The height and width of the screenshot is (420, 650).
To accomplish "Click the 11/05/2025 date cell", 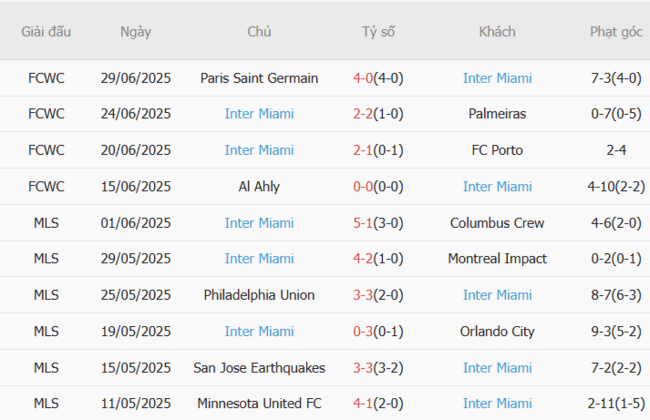I will click(x=136, y=404).
